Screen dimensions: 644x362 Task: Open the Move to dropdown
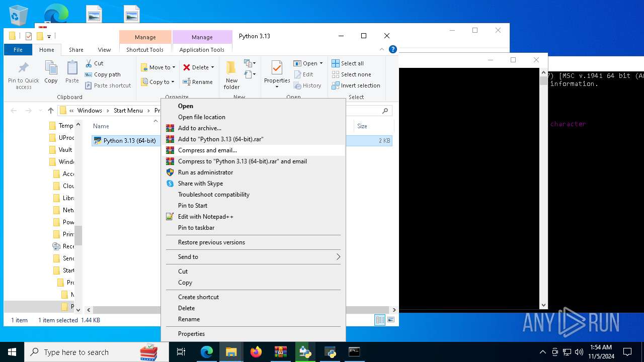click(x=158, y=67)
